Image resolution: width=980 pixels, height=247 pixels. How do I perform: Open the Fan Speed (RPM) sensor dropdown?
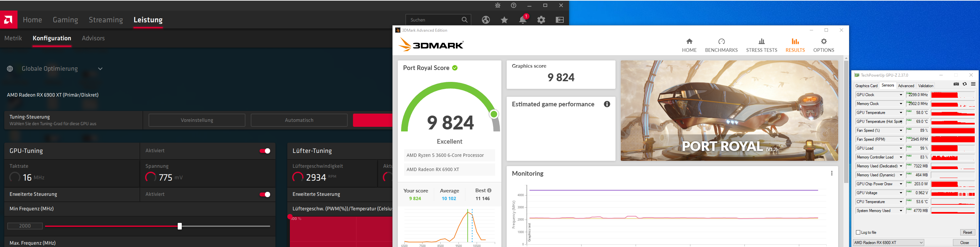point(901,140)
